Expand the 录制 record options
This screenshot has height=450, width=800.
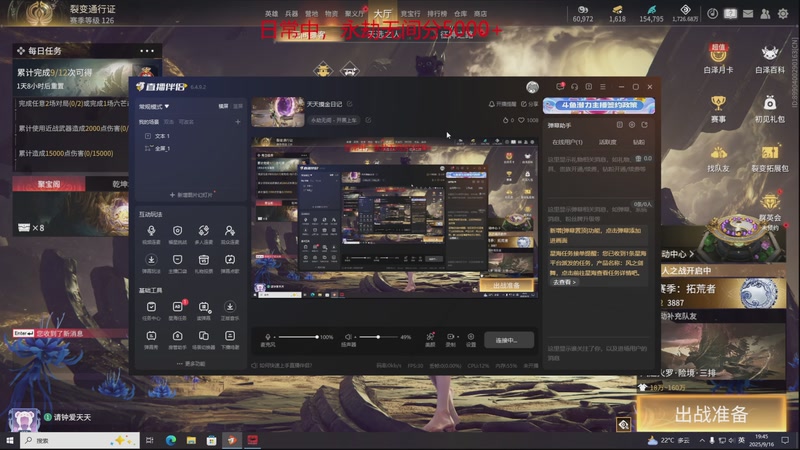458,337
